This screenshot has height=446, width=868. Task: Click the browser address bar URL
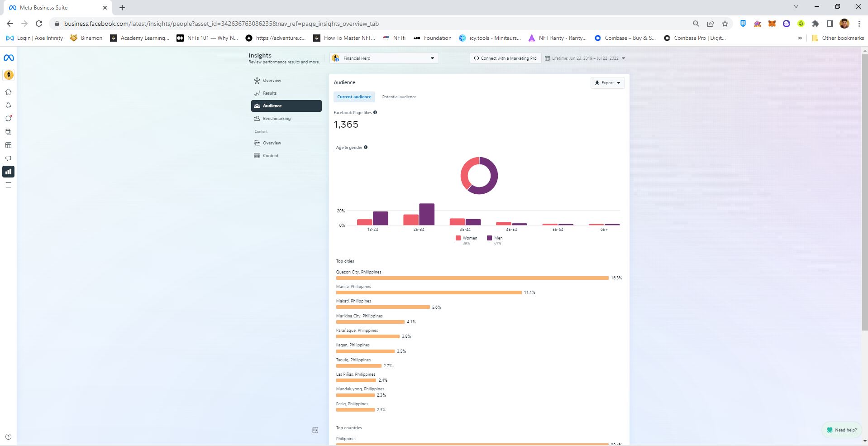[x=221, y=24]
